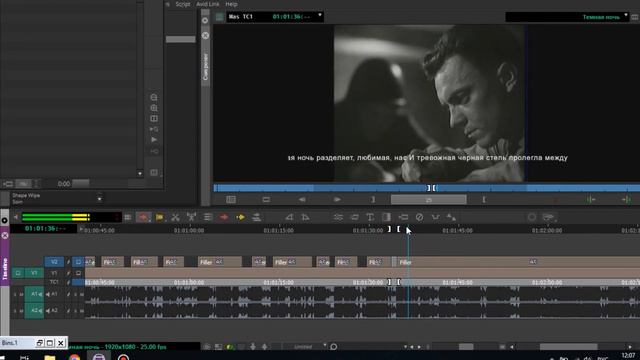Activate the yellow Extract/Splice-In segment mode button
The image size is (640, 360).
[x=160, y=217]
